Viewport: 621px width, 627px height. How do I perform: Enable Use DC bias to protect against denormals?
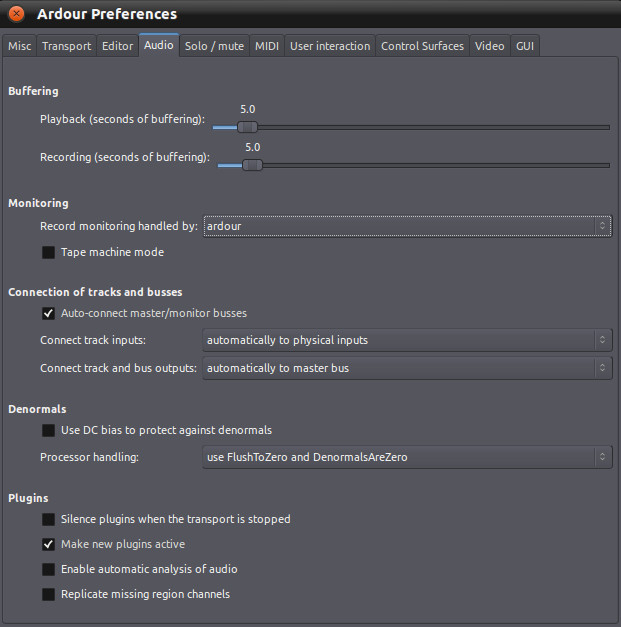(49, 431)
